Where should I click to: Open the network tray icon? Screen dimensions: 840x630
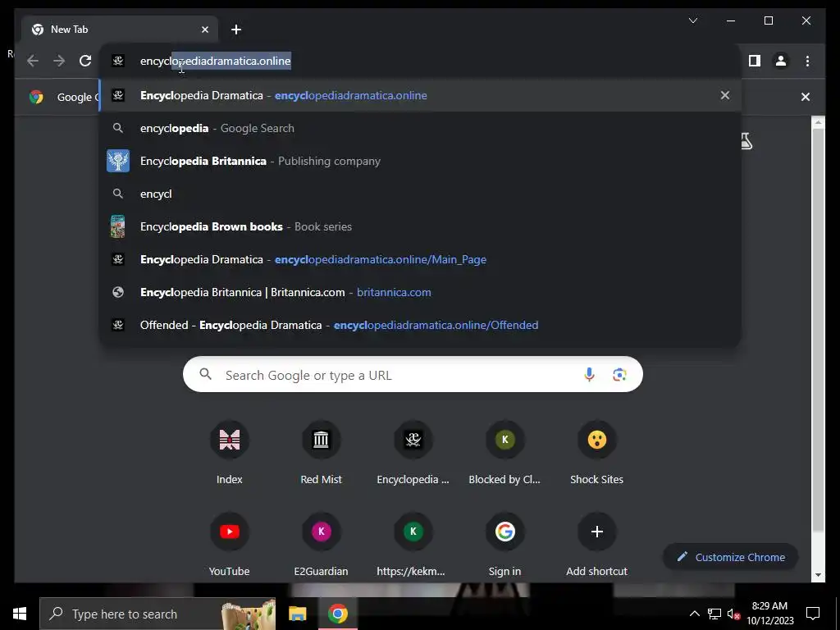click(714, 614)
